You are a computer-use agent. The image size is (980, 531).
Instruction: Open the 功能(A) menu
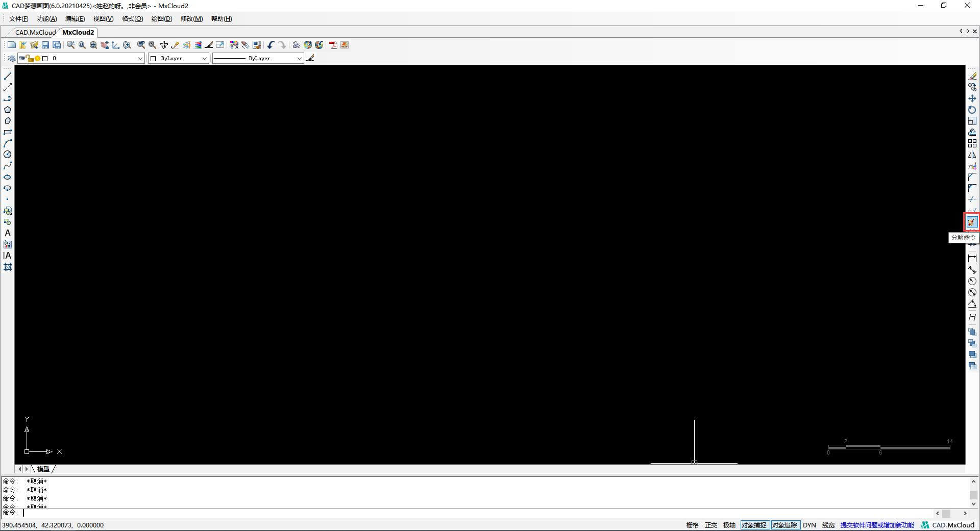coord(46,19)
